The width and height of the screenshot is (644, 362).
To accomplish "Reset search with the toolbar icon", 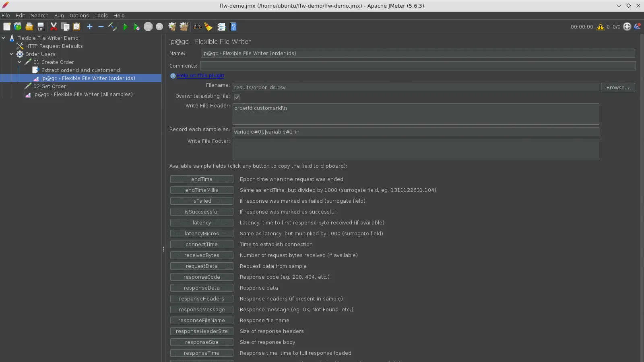I will pyautogui.click(x=208, y=27).
